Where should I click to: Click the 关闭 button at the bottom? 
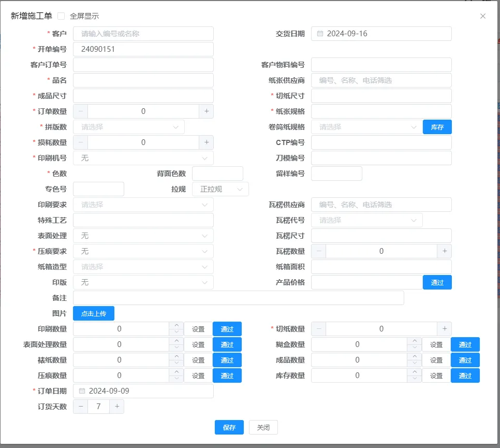point(263,427)
